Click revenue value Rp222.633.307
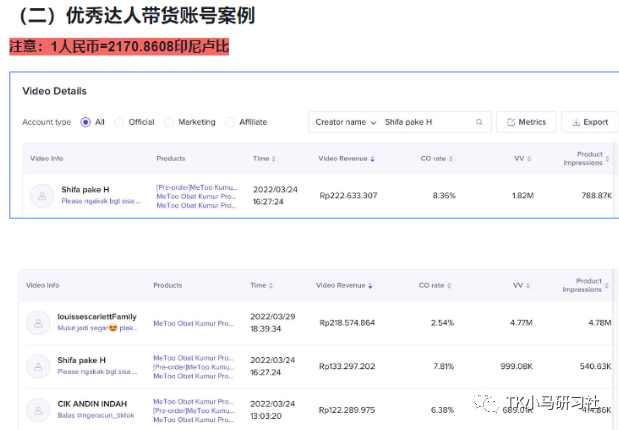This screenshot has width=619, height=430. click(x=348, y=195)
